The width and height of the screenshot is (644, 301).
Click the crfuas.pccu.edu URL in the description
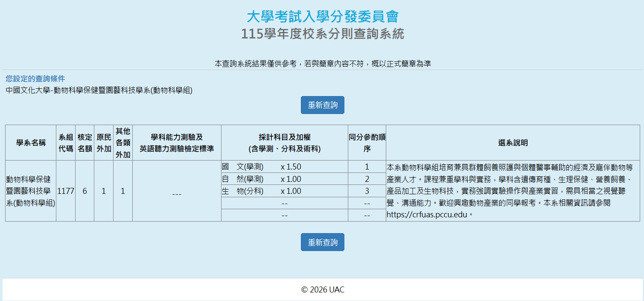pyautogui.click(x=427, y=215)
